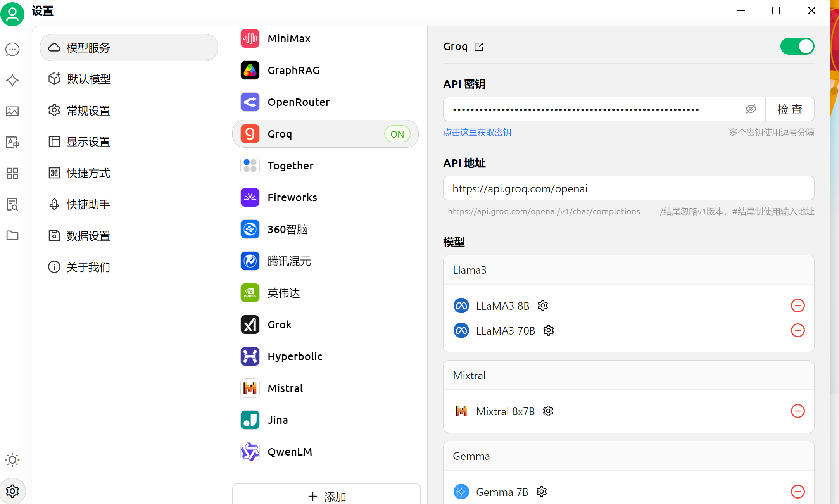The width and height of the screenshot is (839, 504).
Task: Open the files folder sidebar icon
Action: pyautogui.click(x=12, y=235)
